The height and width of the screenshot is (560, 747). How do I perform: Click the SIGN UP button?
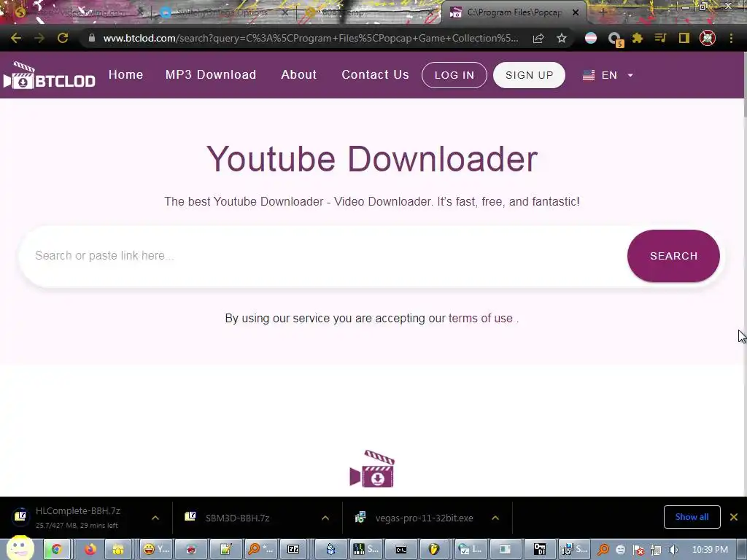tap(530, 75)
